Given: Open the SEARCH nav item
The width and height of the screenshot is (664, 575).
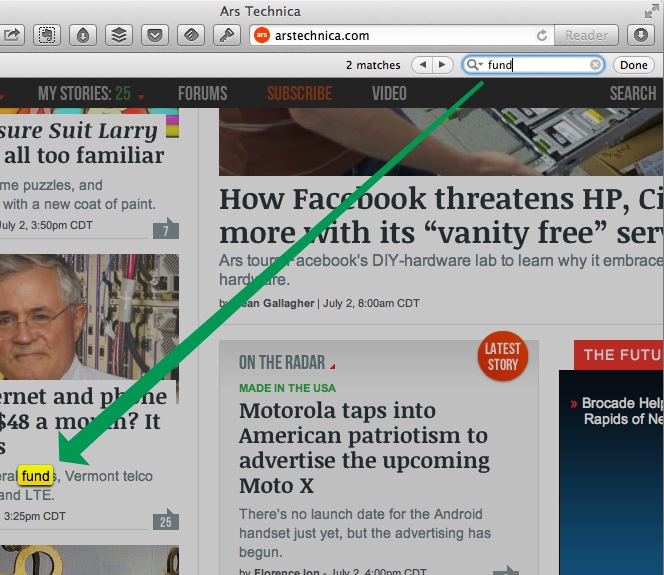Looking at the screenshot, I should 633,94.
